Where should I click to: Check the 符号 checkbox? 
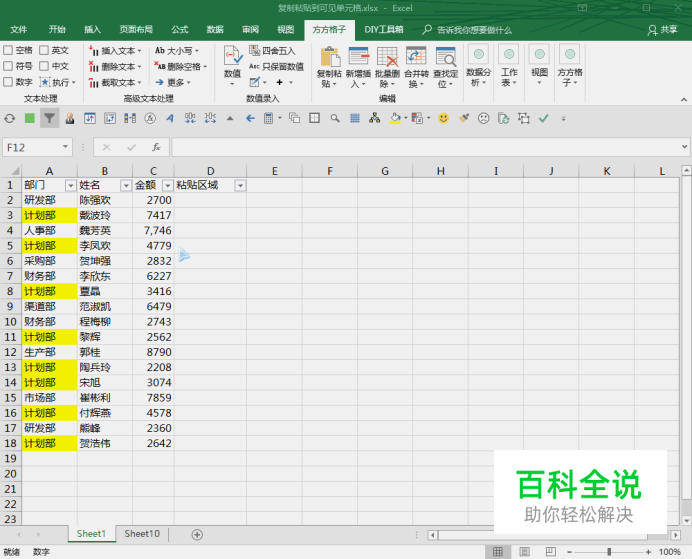click(x=8, y=66)
